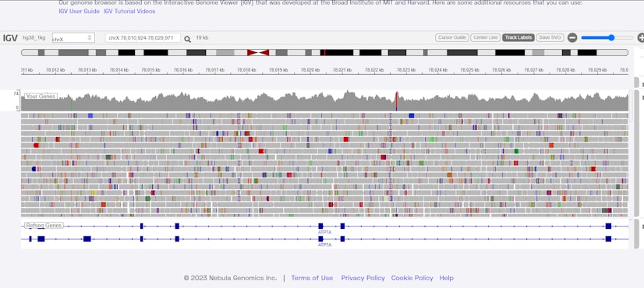Click the Save SVG button
The width and height of the screenshot is (644, 288).
click(550, 37)
